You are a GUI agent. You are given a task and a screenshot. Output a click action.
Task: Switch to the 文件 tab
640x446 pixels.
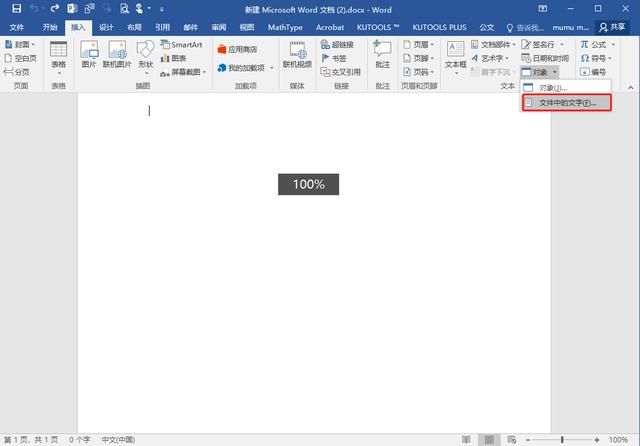17,27
